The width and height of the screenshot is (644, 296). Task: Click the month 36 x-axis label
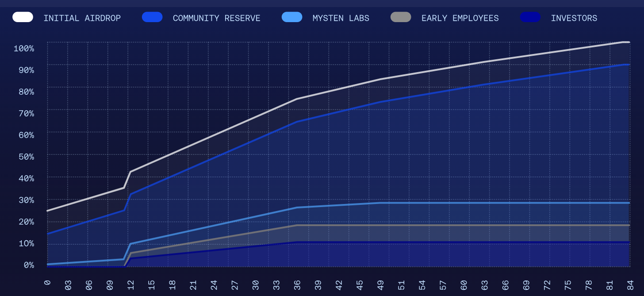[x=297, y=285]
